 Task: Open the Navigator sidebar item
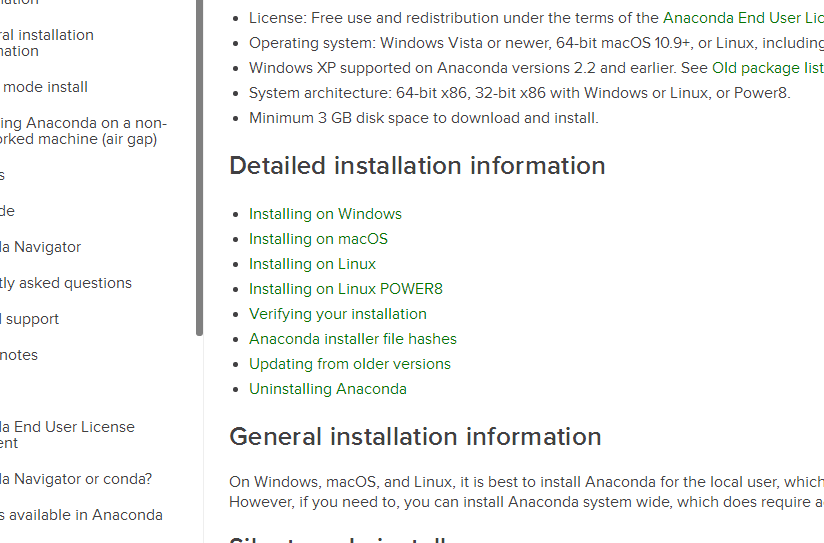click(x=40, y=247)
